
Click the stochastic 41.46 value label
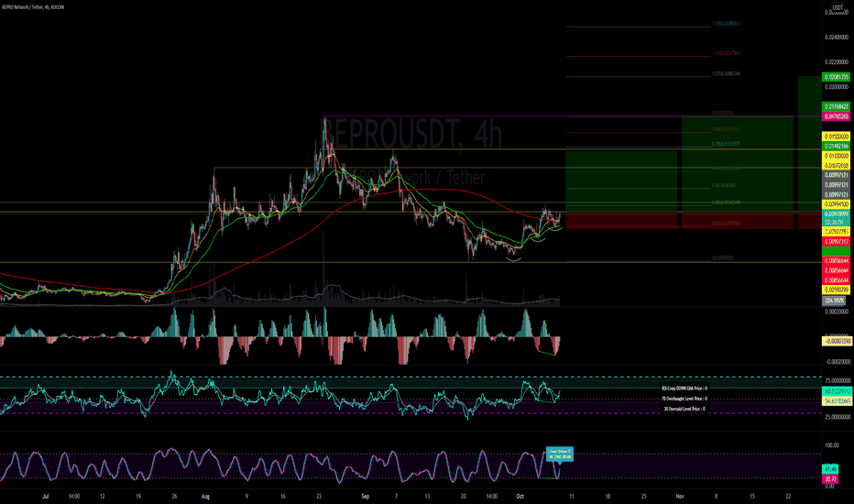tap(830, 468)
